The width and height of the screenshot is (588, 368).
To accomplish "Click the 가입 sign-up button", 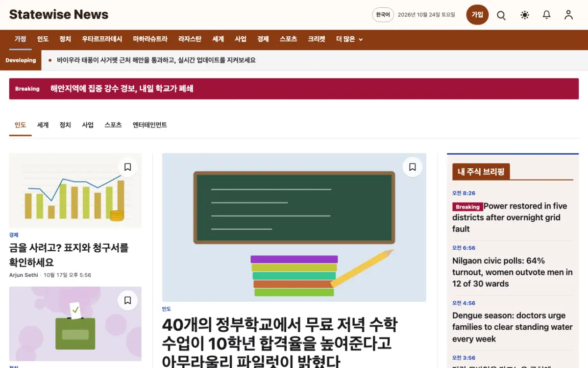I will tap(477, 15).
